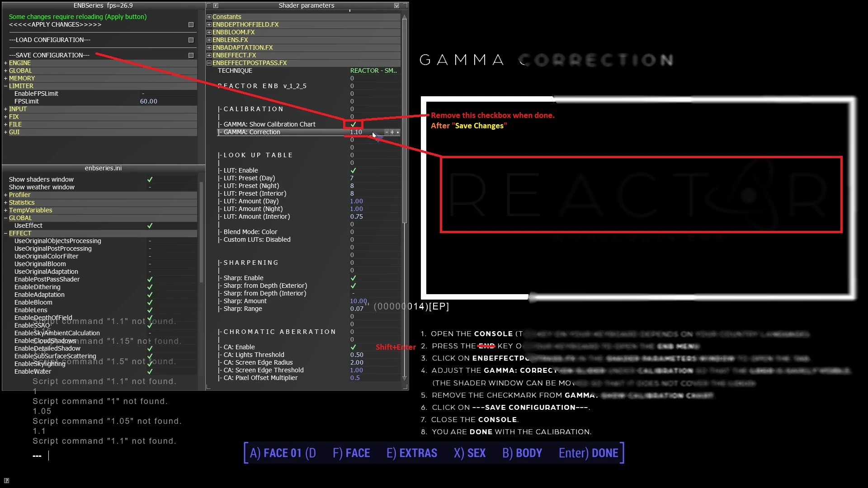Viewport: 868px width, 488px height.
Task: Enable Show weather window option
Action: (x=150, y=188)
